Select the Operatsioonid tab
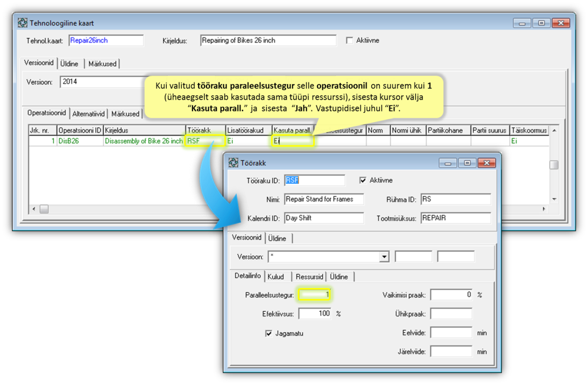The height and width of the screenshot is (385, 588). pyautogui.click(x=46, y=113)
